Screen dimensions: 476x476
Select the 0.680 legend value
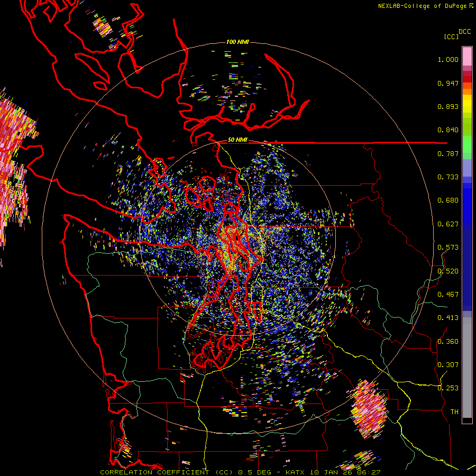448,200
